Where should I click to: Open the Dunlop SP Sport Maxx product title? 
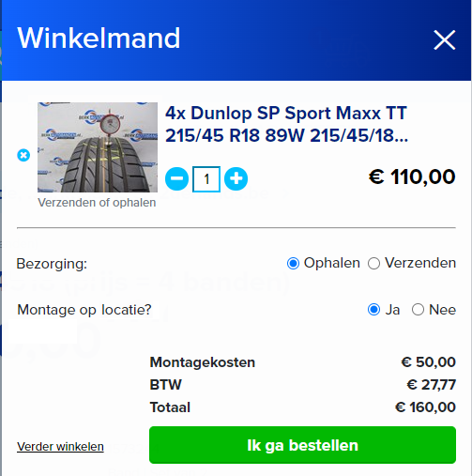(x=286, y=124)
